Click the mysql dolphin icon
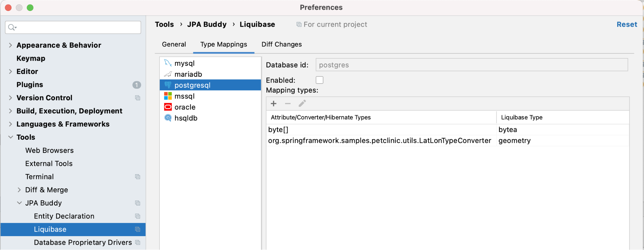This screenshot has height=250, width=644. 168,63
